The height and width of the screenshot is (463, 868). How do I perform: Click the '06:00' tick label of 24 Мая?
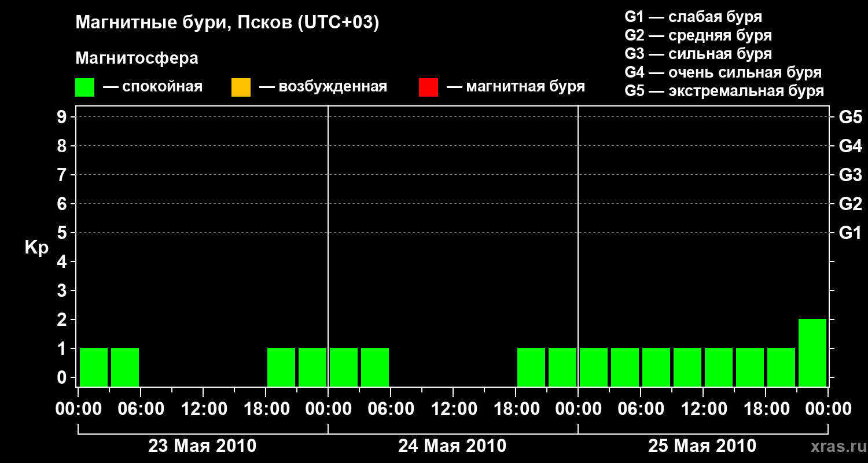391,409
